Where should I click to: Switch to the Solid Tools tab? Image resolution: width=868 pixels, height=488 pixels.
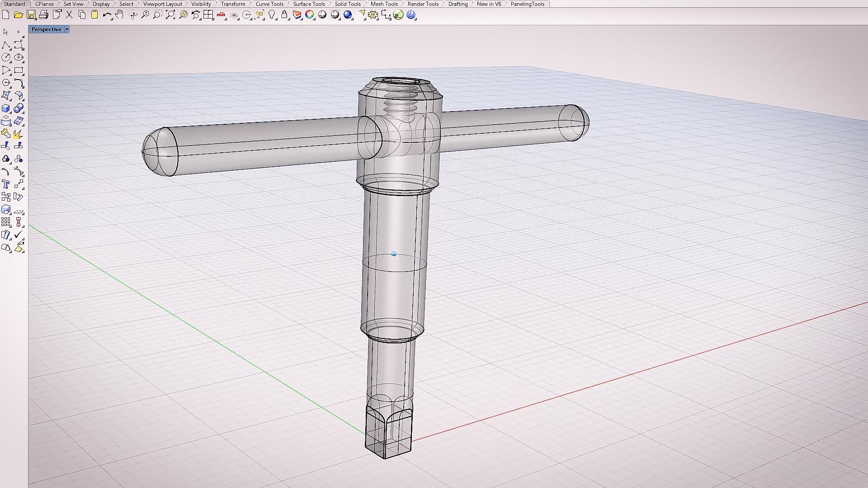point(348,4)
